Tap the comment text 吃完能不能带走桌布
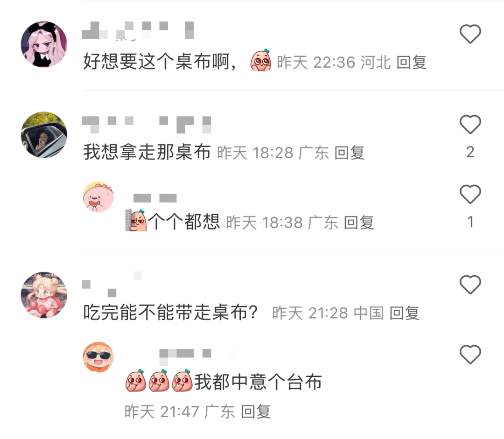 [170, 313]
